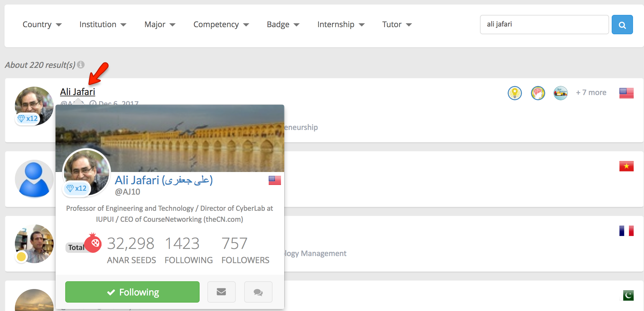Click the info icon next to result count
The image size is (644, 311).
81,65
